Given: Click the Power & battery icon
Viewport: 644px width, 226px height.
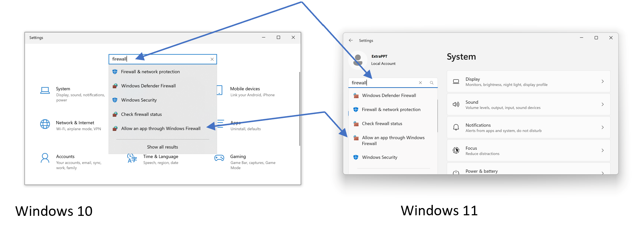Looking at the screenshot, I should [456, 172].
